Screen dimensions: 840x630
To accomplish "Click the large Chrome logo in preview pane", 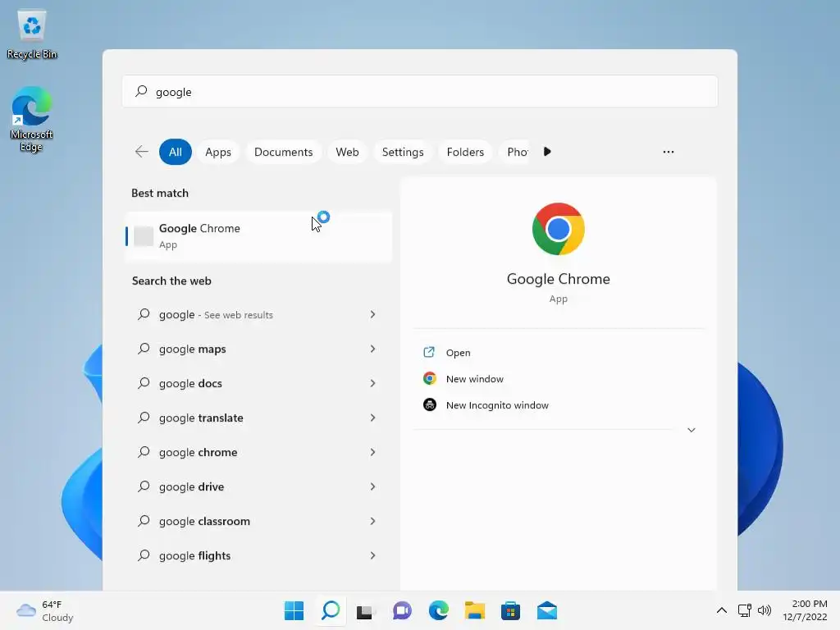I will [x=558, y=229].
